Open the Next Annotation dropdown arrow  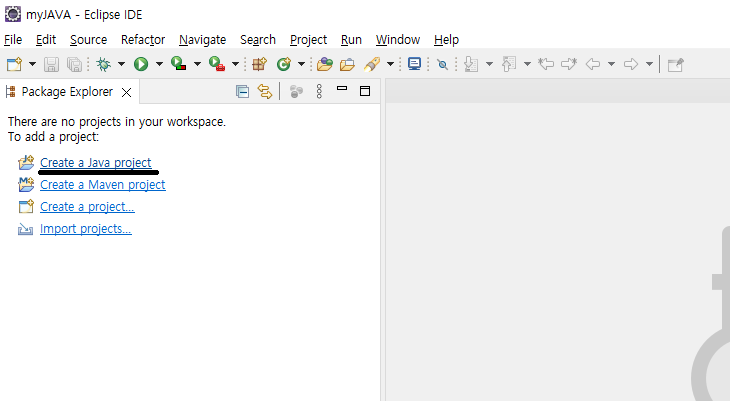pos(489,64)
